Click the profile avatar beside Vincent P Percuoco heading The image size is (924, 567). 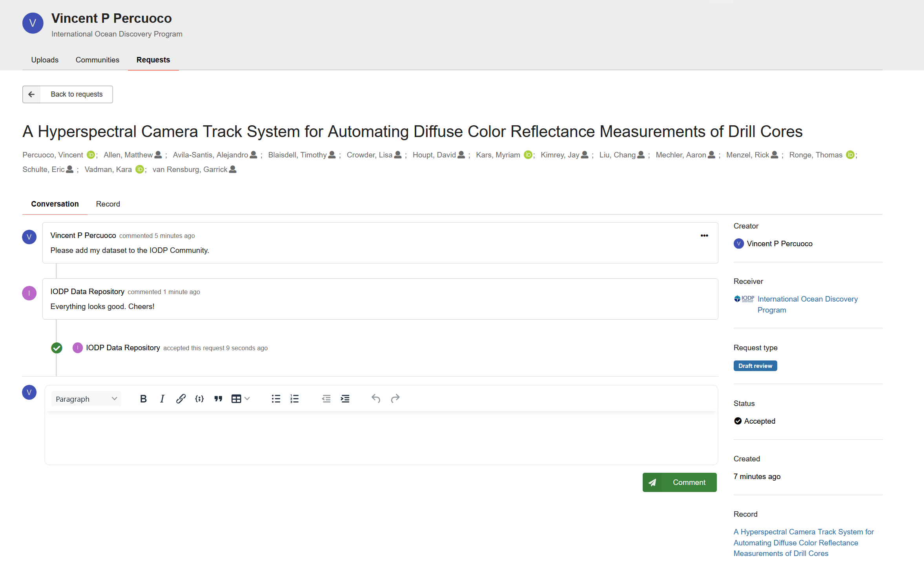click(33, 23)
